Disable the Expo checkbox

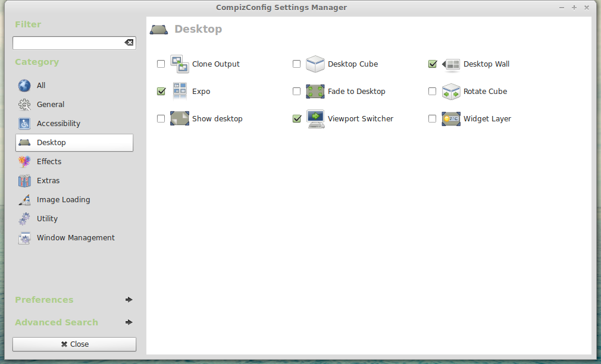161,91
